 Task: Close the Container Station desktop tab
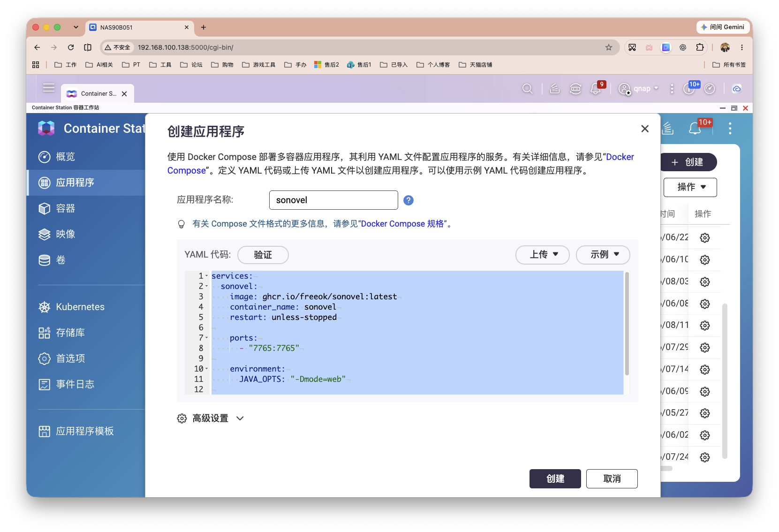[x=124, y=94]
